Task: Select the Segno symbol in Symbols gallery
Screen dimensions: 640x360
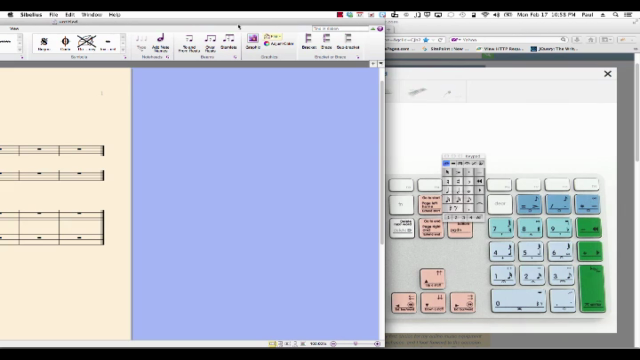Action: pyautogui.click(x=44, y=42)
